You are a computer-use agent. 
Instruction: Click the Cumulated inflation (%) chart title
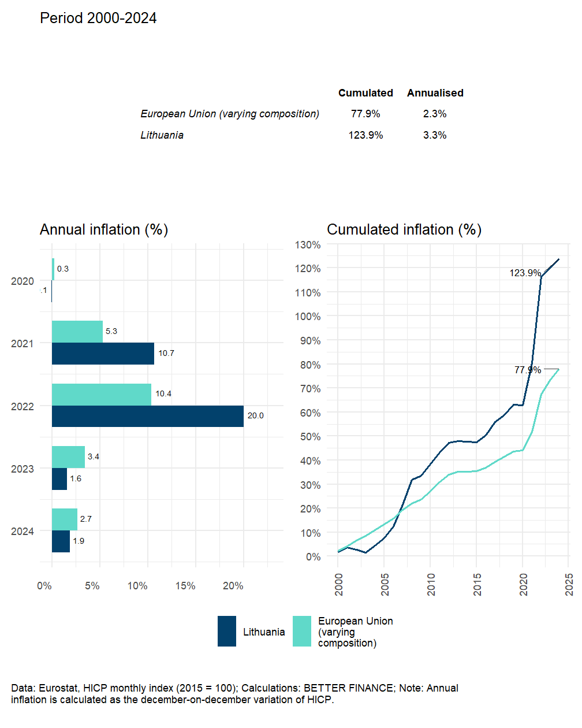404,229
